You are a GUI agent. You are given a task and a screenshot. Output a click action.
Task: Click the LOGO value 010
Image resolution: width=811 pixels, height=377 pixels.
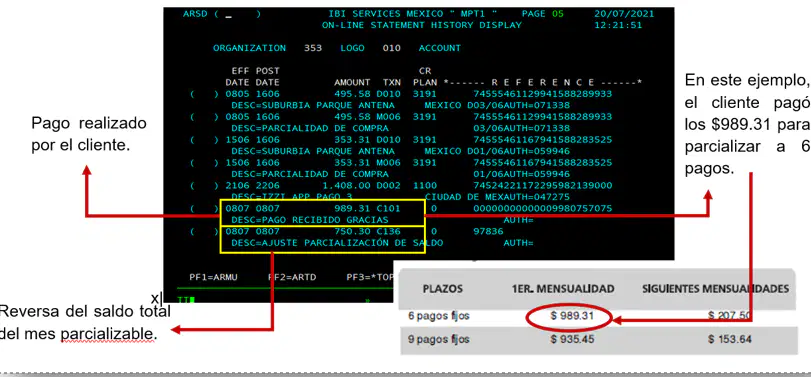[392, 48]
